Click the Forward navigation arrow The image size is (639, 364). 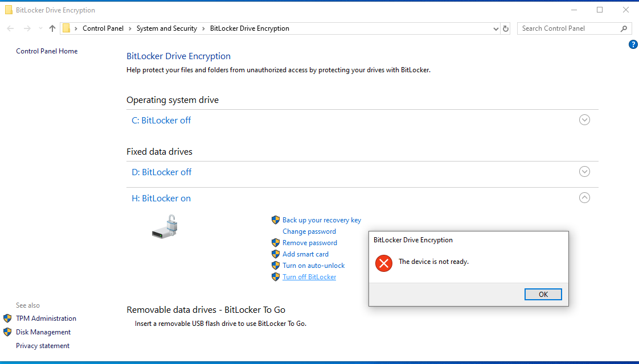(27, 28)
